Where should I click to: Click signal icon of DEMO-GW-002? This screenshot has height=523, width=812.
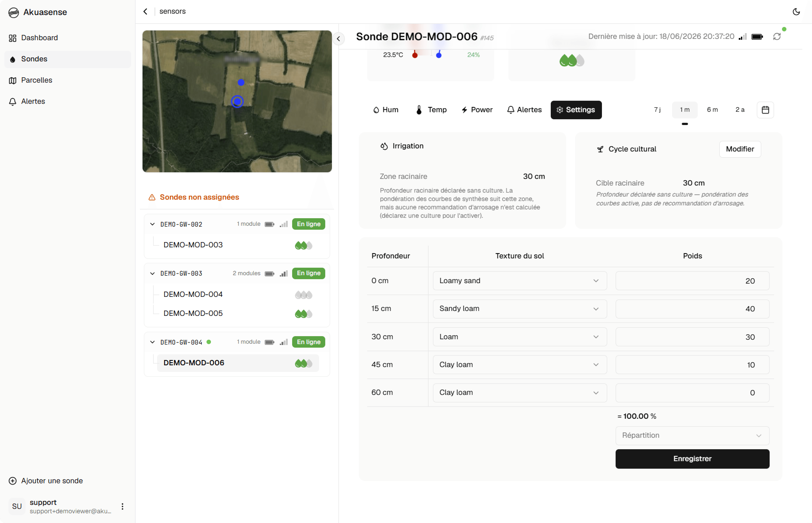pos(284,224)
